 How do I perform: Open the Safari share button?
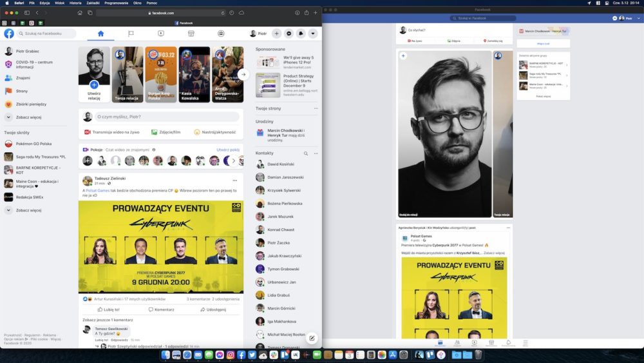[307, 13]
